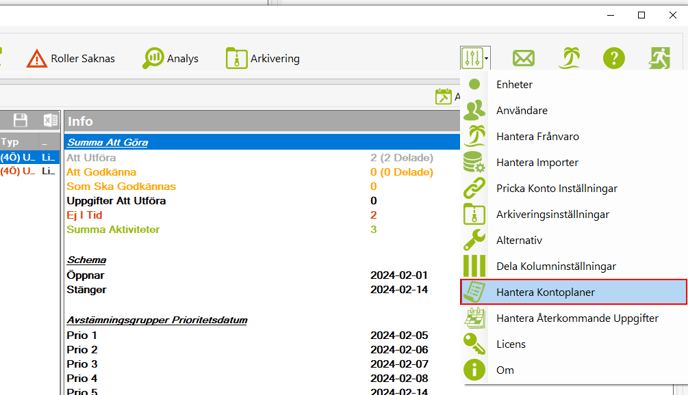
Task: Click the palm tree icon beside Hantera Frånvaro
Action: tap(474, 136)
